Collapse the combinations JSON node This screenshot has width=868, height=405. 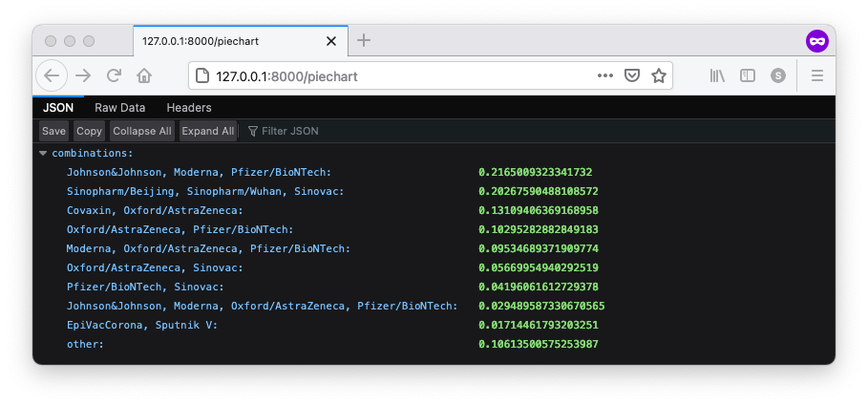click(43, 153)
